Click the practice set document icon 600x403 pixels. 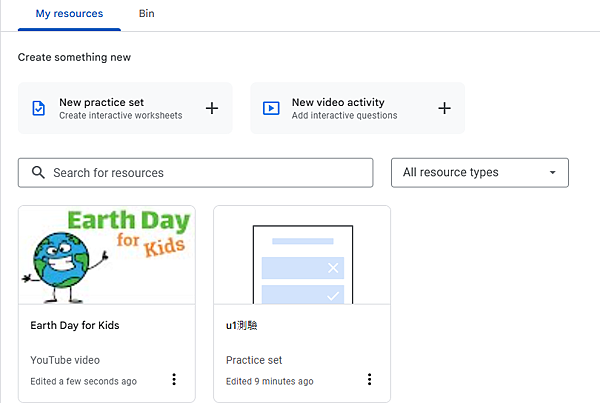tap(38, 108)
